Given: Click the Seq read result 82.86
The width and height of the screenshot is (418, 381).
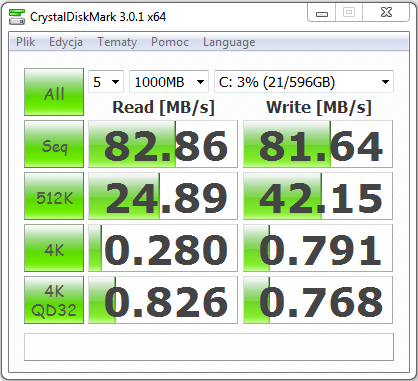Looking at the screenshot, I should pos(163,144).
